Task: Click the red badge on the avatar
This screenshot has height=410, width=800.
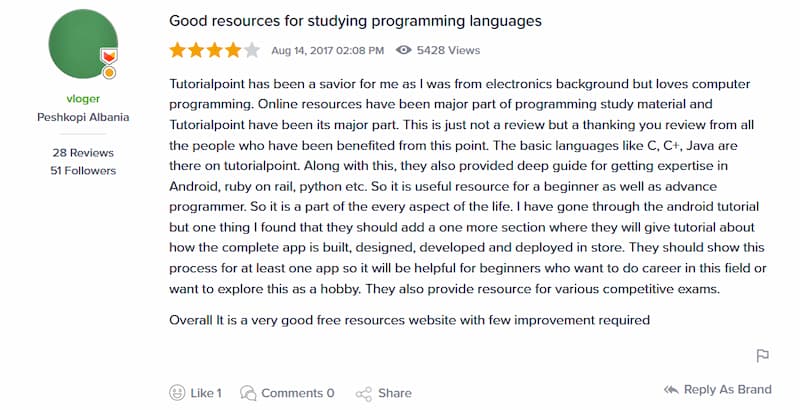Action: (x=109, y=56)
